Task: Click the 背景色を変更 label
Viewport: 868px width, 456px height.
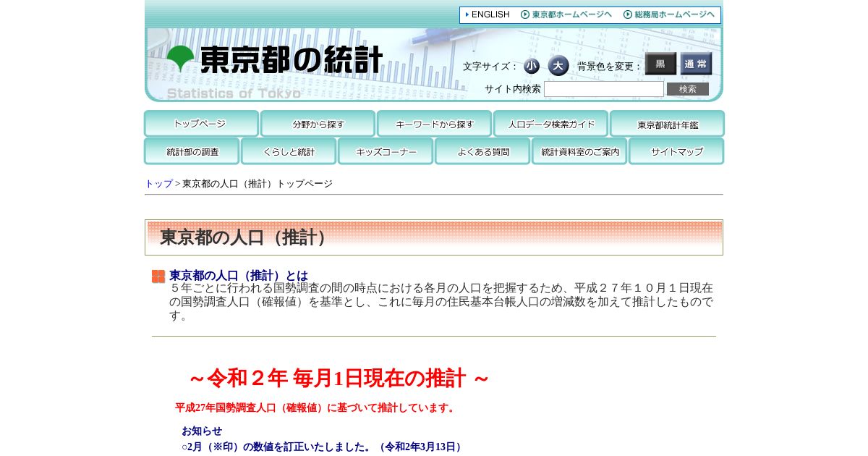Action: pyautogui.click(x=610, y=66)
